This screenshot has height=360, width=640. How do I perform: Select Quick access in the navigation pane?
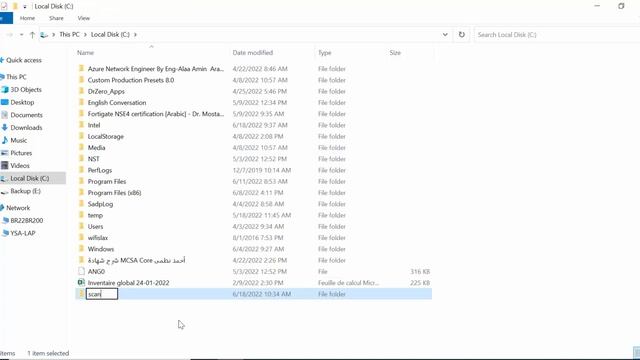24,60
